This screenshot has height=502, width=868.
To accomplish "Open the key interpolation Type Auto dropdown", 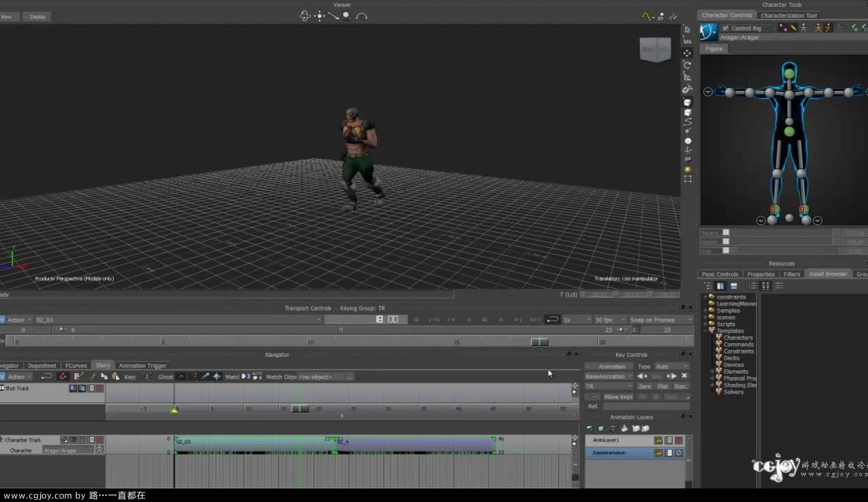I will (671, 366).
